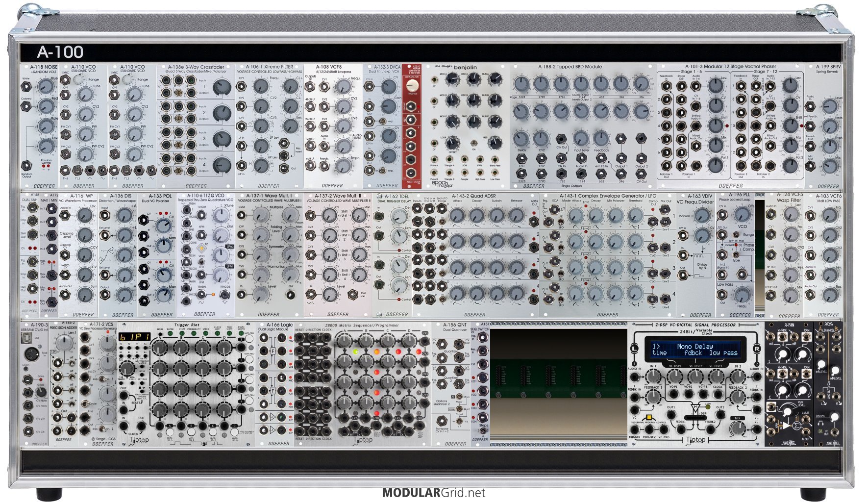
Task: Click the TRIGGER jack on Z-DSP
Action: (634, 430)
